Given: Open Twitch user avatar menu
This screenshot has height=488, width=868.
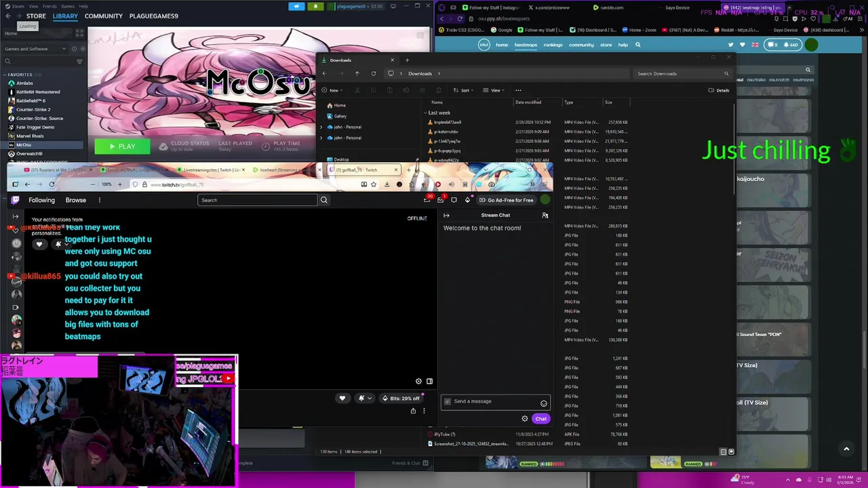Looking at the screenshot, I should (545, 200).
